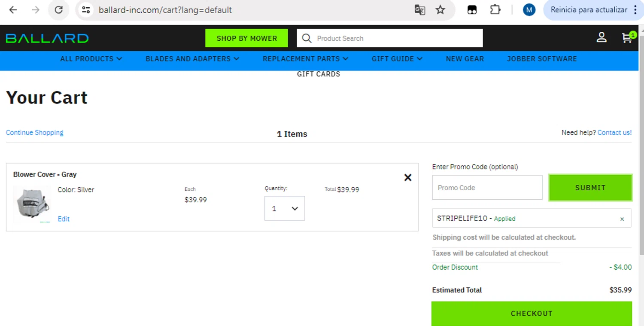
Task: Go back to the previous page
Action: coord(13,10)
